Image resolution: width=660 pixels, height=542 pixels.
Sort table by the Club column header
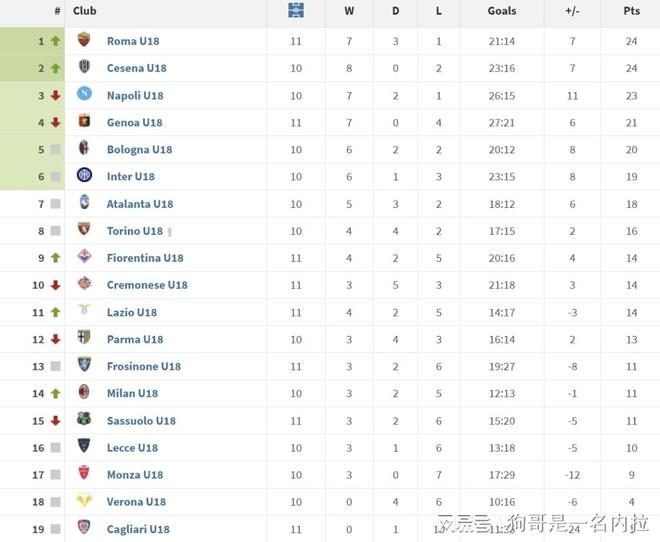coord(85,11)
